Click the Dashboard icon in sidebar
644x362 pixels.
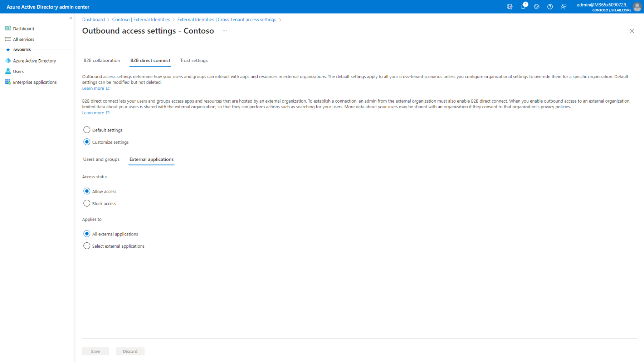[8, 28]
